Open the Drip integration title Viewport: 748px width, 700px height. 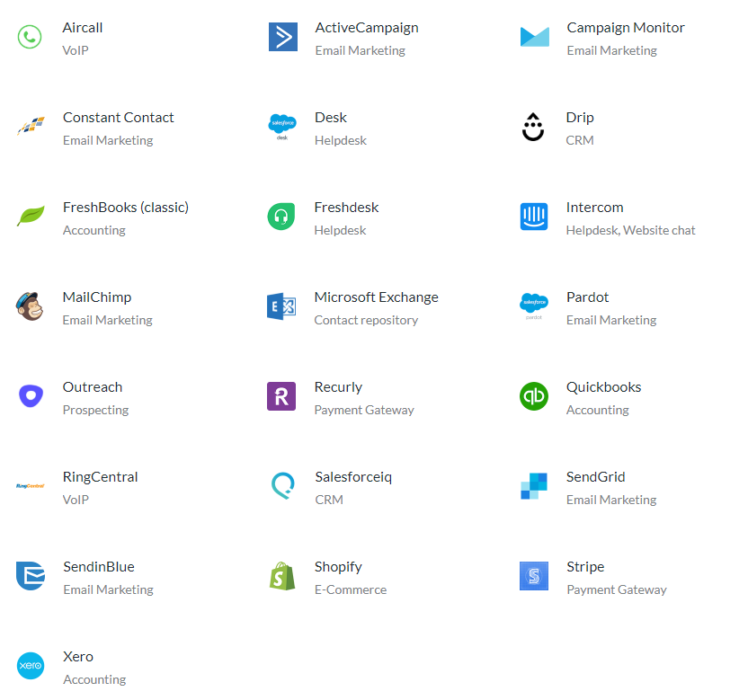pyautogui.click(x=580, y=118)
